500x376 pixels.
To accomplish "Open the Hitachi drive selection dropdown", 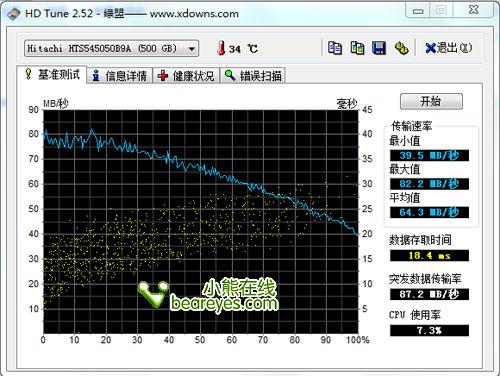I will click(111, 49).
